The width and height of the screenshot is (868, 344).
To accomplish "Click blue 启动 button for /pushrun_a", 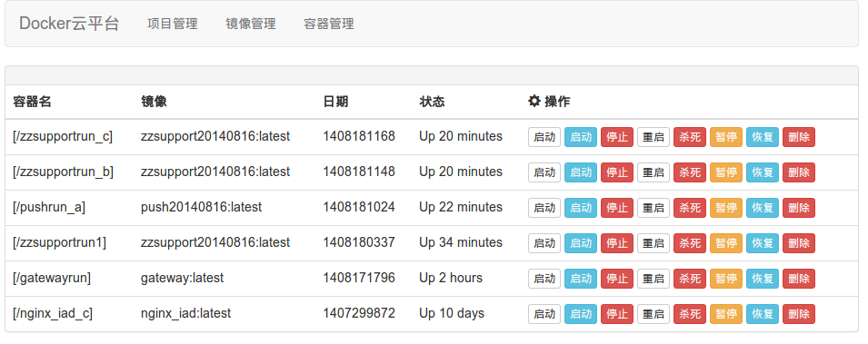I will click(581, 208).
